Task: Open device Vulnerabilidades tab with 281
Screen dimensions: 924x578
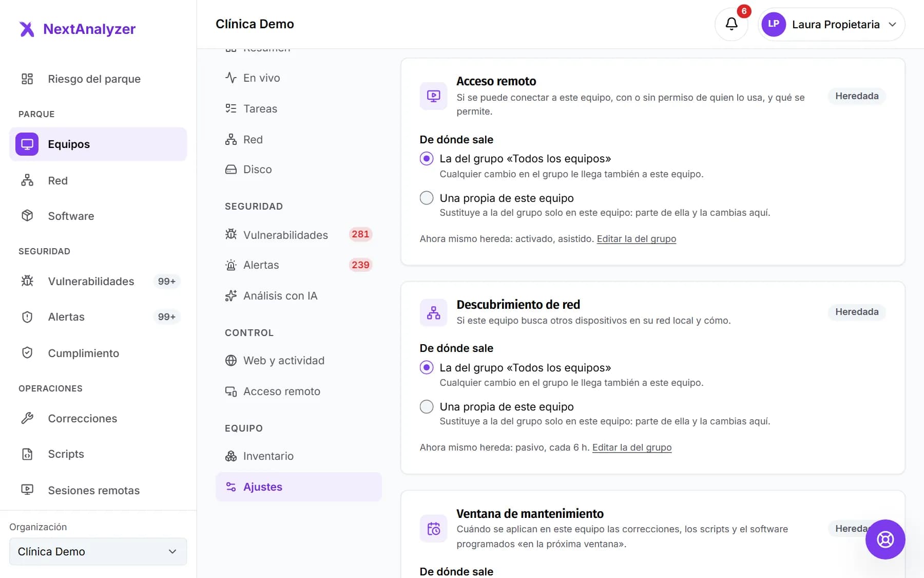Action: click(x=299, y=235)
